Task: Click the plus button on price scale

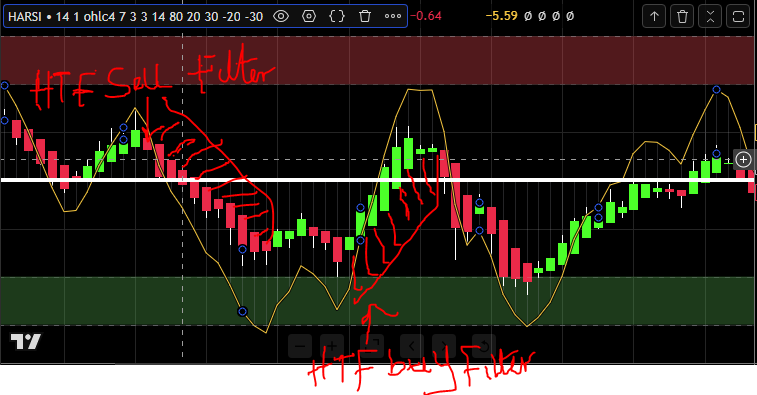Action: click(x=743, y=159)
